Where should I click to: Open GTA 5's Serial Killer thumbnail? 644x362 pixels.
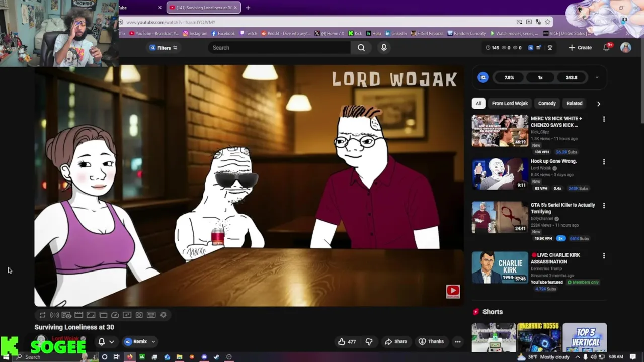tap(500, 217)
